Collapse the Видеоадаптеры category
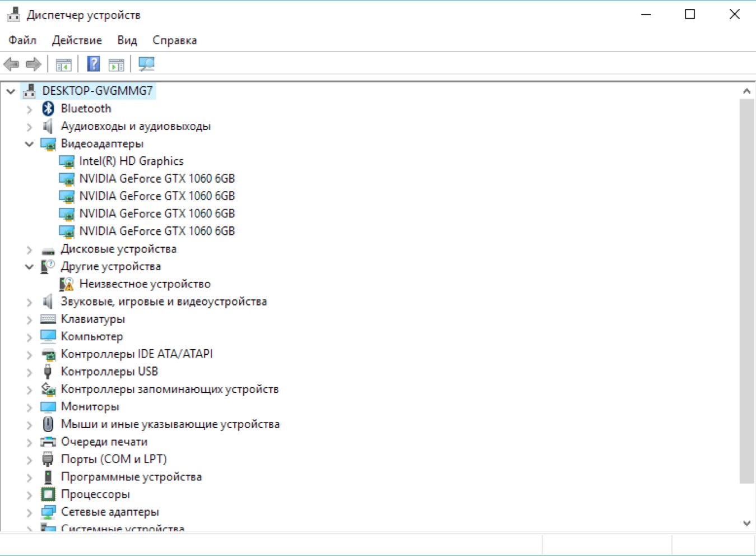This screenshot has width=756, height=556. (x=29, y=144)
